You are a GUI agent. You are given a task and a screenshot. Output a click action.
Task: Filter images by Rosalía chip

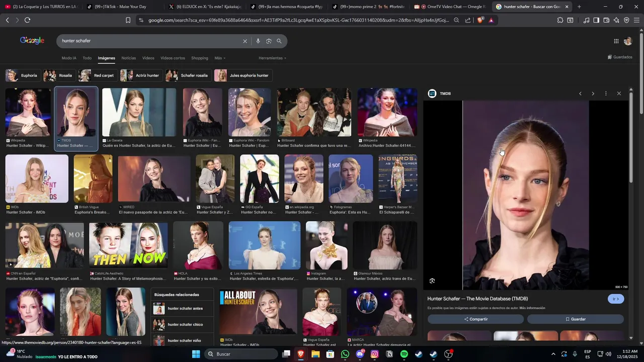[x=59, y=75]
